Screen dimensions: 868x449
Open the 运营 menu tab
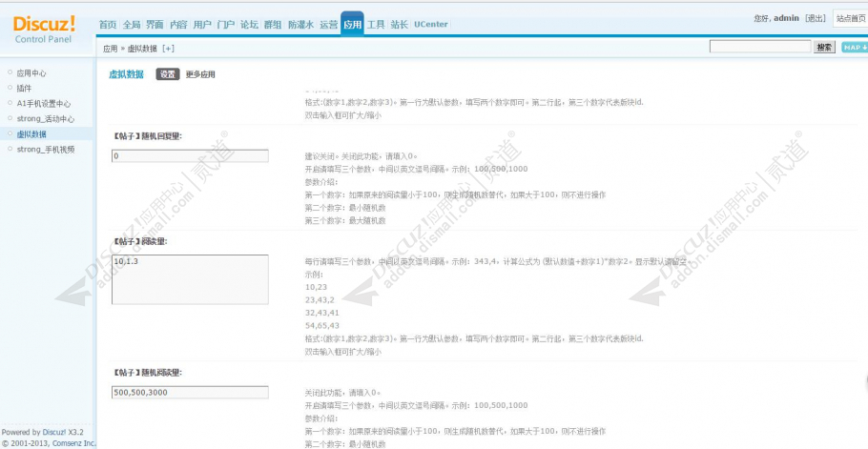pyautogui.click(x=328, y=25)
